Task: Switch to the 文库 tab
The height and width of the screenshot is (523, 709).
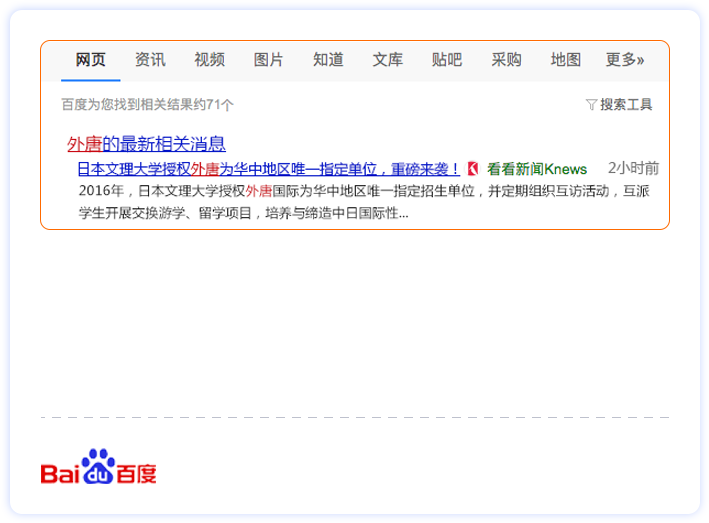Action: [x=387, y=60]
